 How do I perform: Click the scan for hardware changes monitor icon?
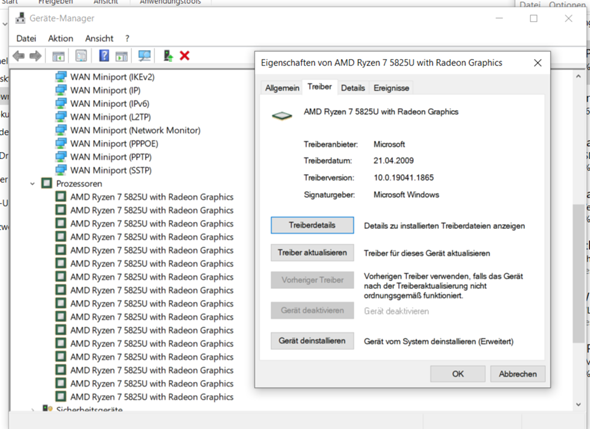coord(144,56)
